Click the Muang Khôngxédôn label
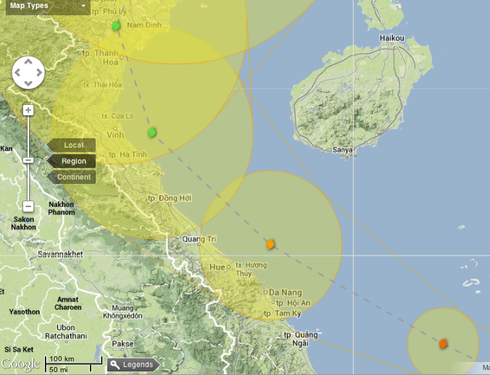The image size is (490, 375). click(123, 312)
